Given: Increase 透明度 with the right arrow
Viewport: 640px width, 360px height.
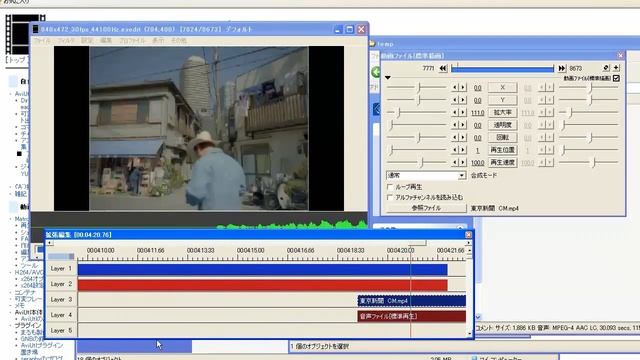Looking at the screenshot, I should click(x=463, y=125).
